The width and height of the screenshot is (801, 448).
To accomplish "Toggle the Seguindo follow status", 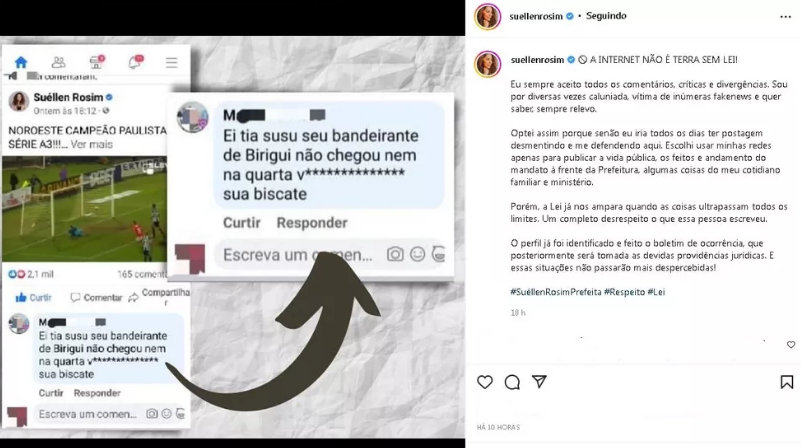I will (606, 16).
